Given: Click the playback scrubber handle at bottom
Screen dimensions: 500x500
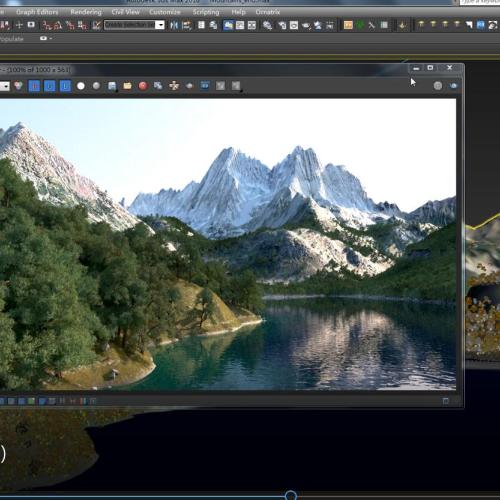Looking at the screenshot, I should click(x=291, y=495).
